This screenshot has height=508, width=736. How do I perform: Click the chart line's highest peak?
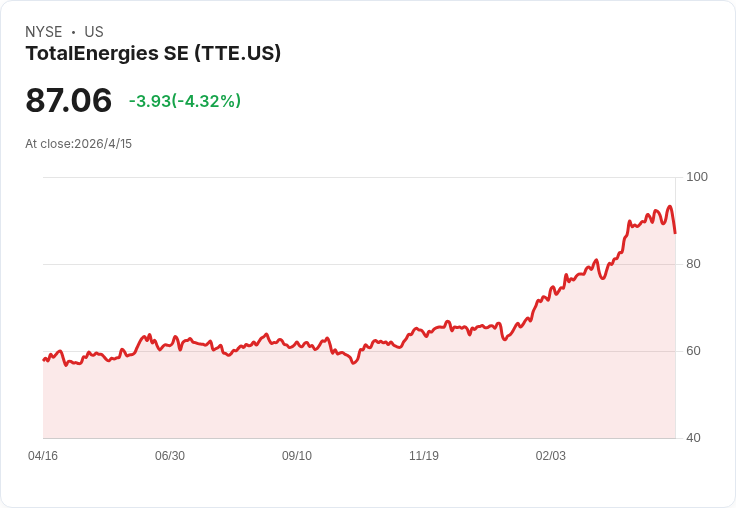pyautogui.click(x=670, y=206)
